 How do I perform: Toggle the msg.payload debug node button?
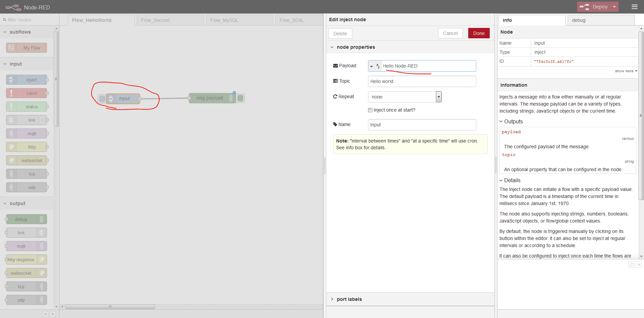(241, 98)
